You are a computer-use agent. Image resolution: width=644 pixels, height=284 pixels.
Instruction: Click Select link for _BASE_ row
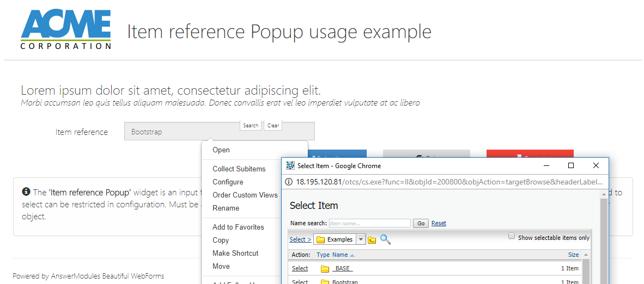click(300, 269)
